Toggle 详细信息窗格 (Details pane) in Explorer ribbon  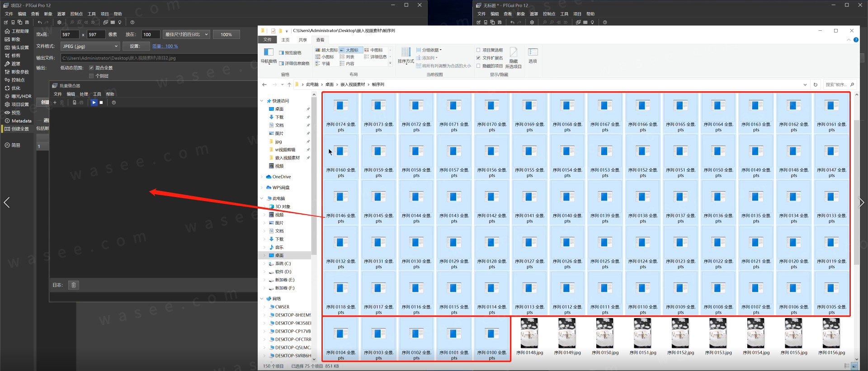(294, 64)
